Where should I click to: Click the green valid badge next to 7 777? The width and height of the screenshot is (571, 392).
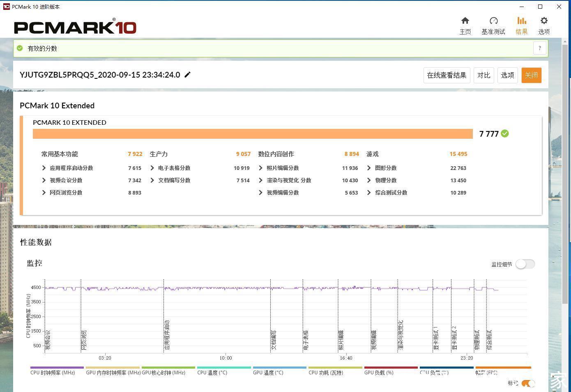[x=505, y=133]
